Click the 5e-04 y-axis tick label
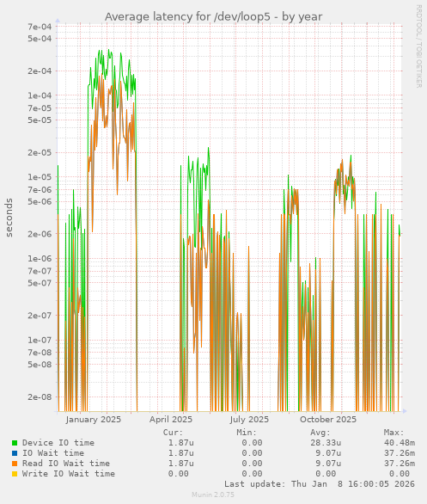The height and width of the screenshot is (504, 427). (x=40, y=39)
